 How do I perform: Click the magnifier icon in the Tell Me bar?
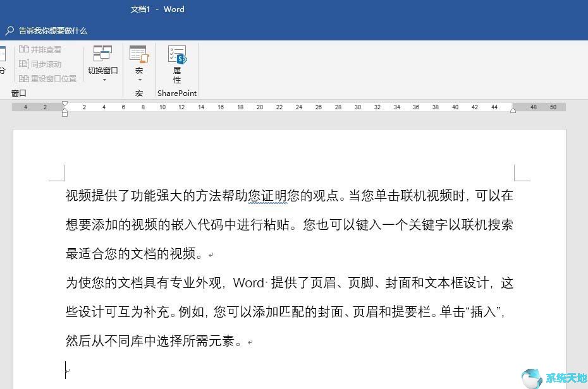click(x=9, y=30)
